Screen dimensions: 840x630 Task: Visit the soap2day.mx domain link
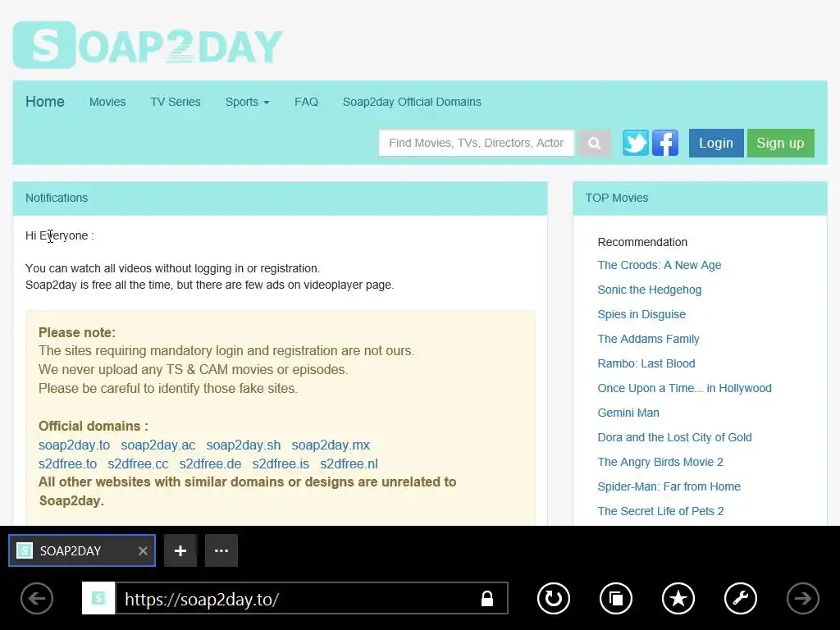click(331, 445)
